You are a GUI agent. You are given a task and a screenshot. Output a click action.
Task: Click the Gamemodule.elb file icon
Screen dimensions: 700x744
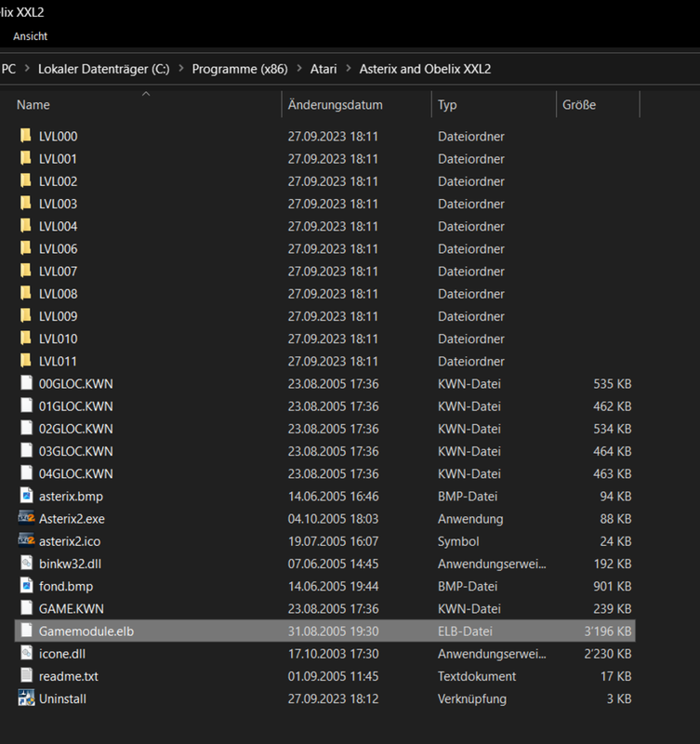coord(27,631)
